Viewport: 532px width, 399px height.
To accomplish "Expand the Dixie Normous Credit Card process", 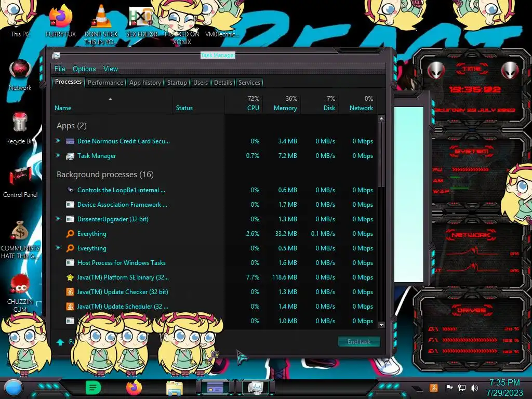I will (x=58, y=140).
